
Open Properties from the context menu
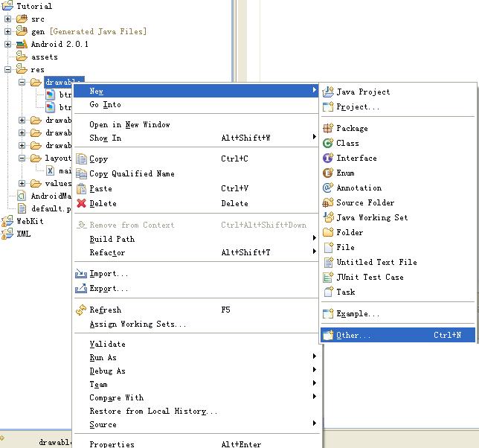coord(112,444)
